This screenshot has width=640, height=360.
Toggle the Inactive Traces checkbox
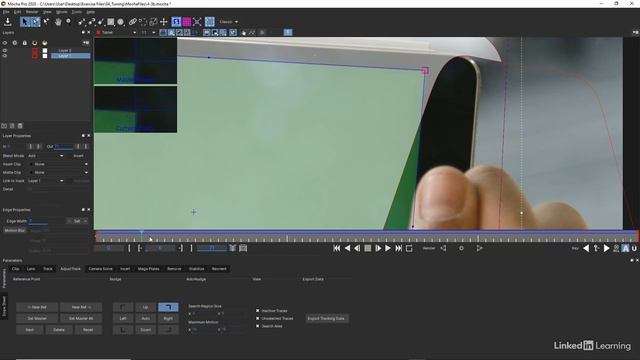click(x=258, y=311)
